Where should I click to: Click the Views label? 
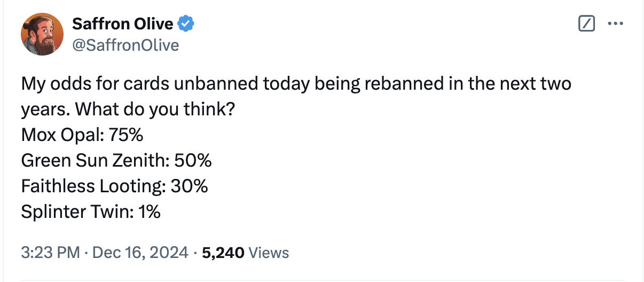coord(269,252)
